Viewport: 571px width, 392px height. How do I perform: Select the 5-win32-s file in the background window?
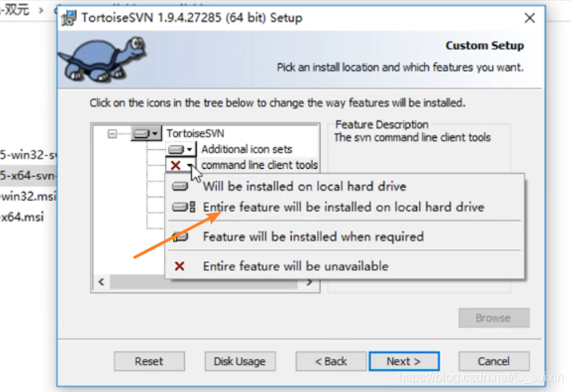coord(28,155)
